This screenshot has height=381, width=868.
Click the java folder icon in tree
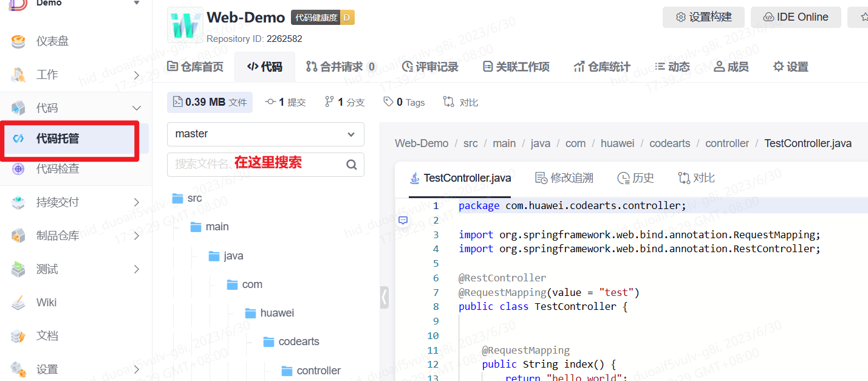click(214, 256)
